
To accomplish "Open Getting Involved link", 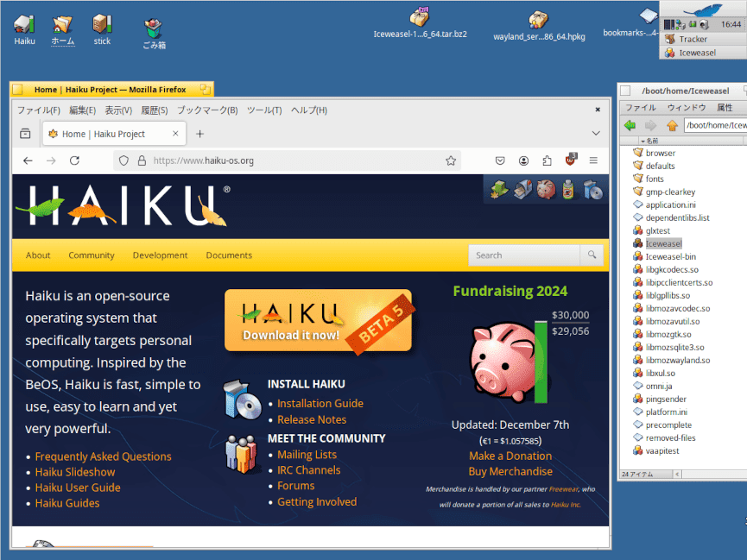I will tap(317, 502).
